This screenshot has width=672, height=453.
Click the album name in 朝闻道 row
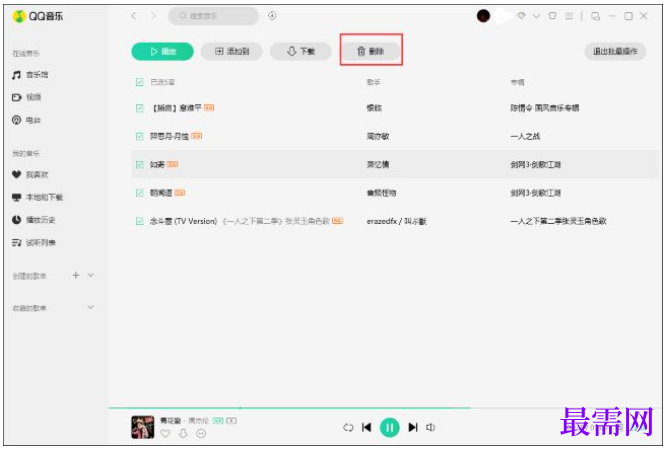tap(536, 193)
